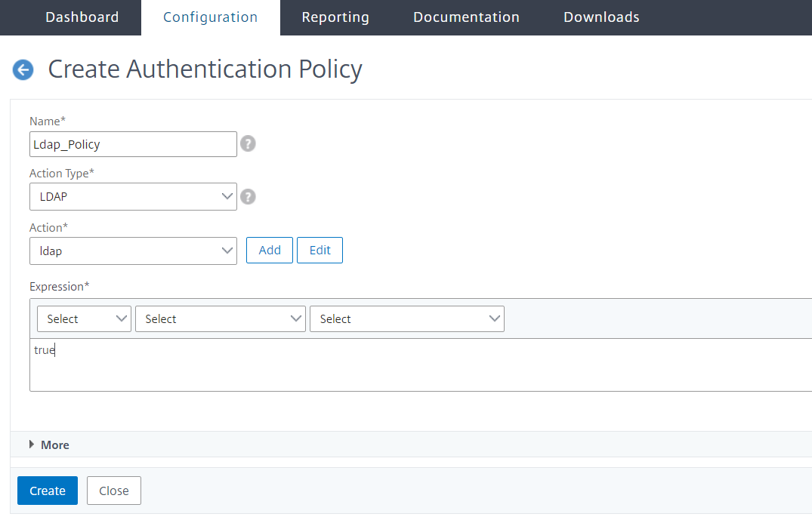Click the Edit action button
Screen dimensions: 812x523
tap(320, 251)
